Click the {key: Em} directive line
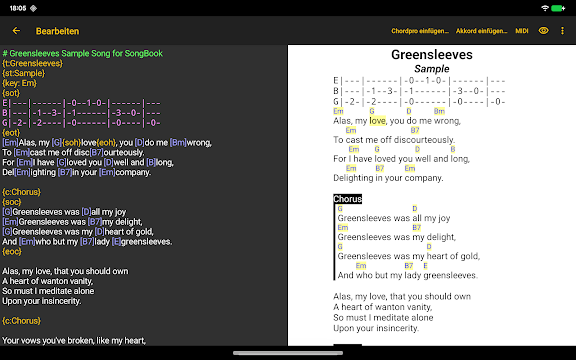This screenshot has width=576, height=360. (19, 83)
